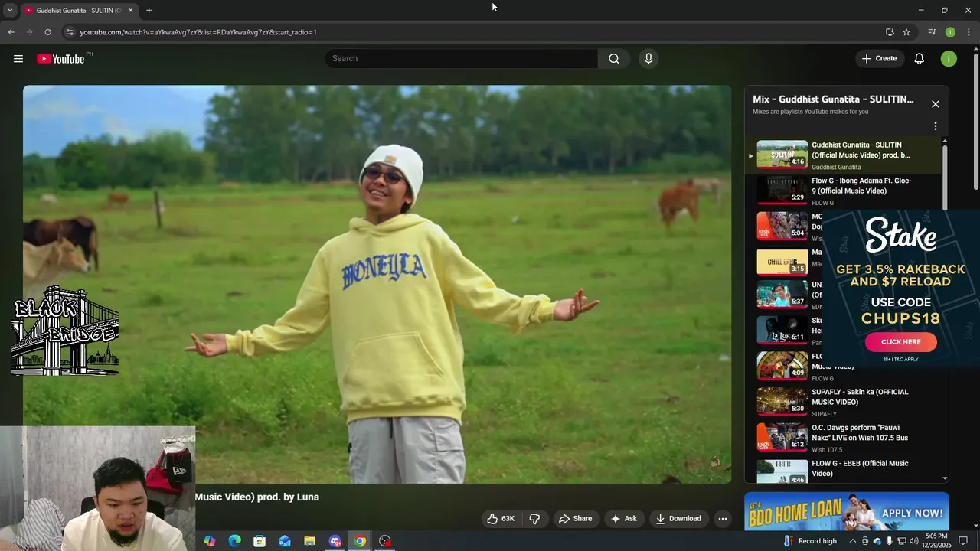Go back in browser history
The width and height of the screenshot is (980, 551).
[x=11, y=32]
